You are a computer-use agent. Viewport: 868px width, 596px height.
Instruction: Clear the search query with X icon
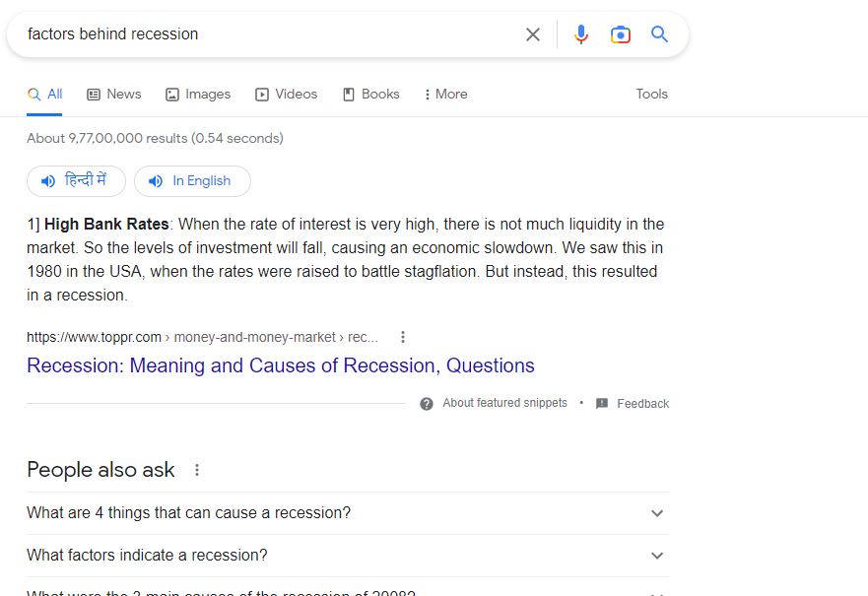click(x=533, y=34)
